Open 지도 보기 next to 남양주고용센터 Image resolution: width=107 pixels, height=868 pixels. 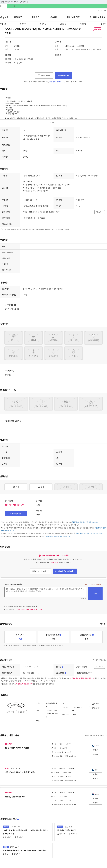click(x=99, y=667)
